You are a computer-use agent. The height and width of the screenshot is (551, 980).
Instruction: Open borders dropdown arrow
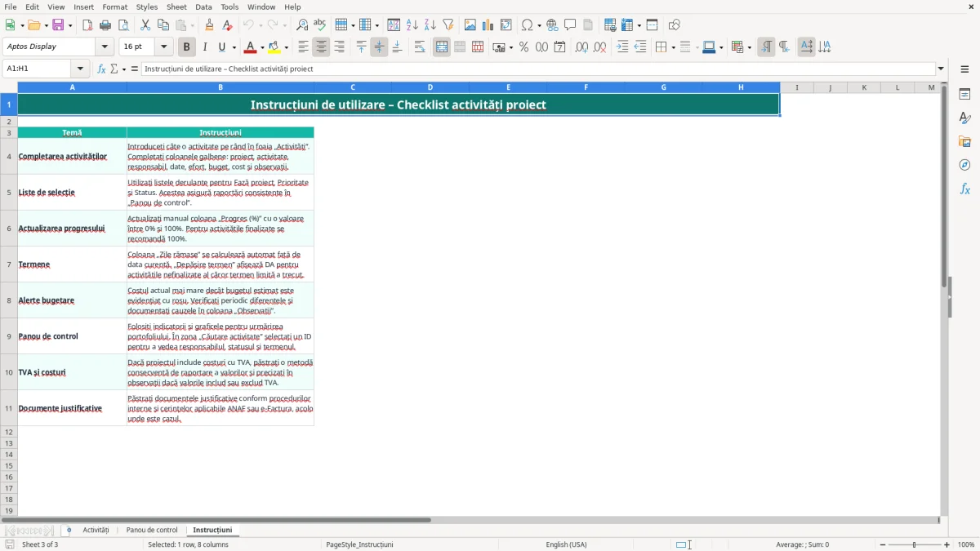pos(672,47)
